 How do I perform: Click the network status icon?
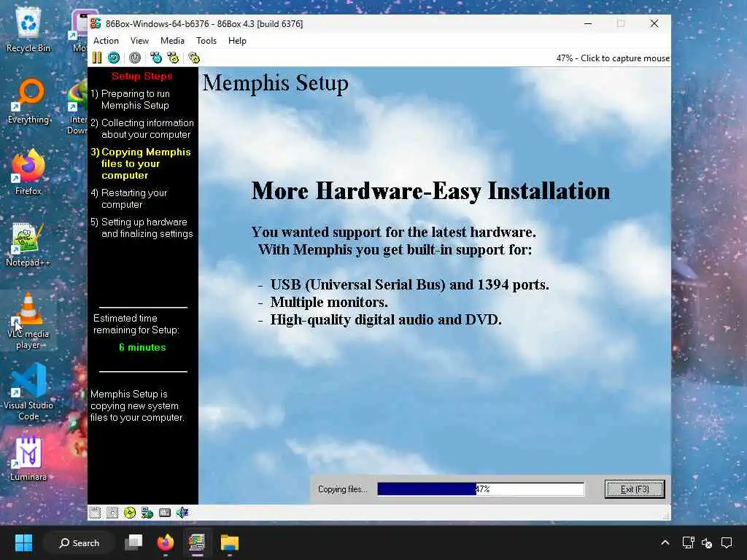point(147,513)
